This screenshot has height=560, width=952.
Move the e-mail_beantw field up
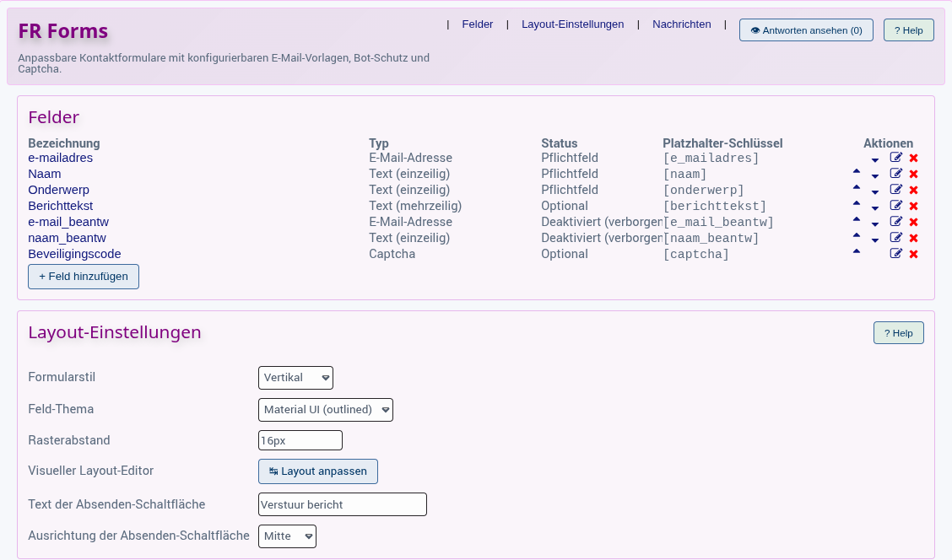point(857,219)
